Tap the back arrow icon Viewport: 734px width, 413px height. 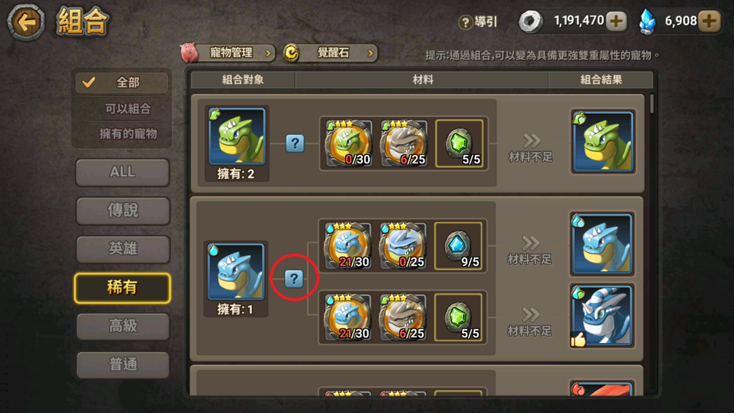[x=26, y=22]
